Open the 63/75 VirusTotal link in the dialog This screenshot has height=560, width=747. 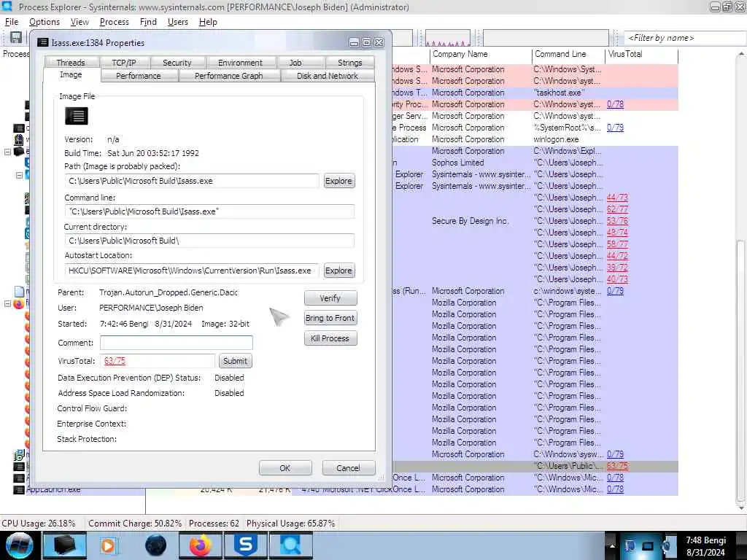[115, 361]
